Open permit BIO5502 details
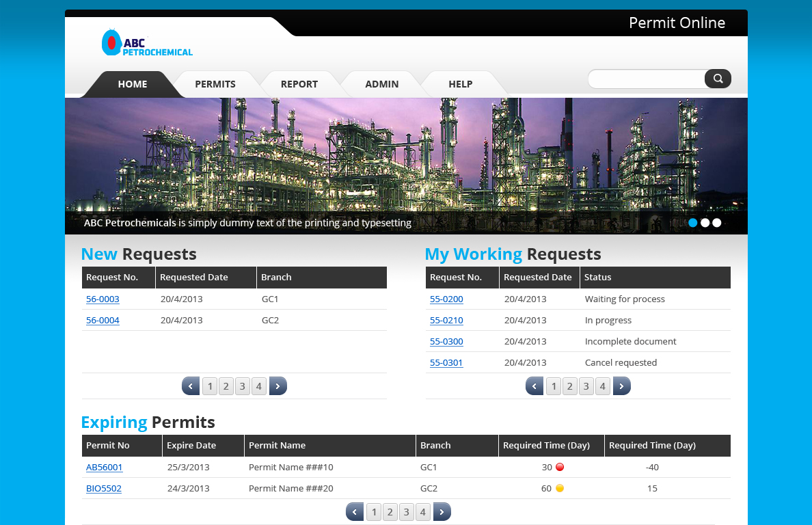The width and height of the screenshot is (812, 525). point(103,488)
